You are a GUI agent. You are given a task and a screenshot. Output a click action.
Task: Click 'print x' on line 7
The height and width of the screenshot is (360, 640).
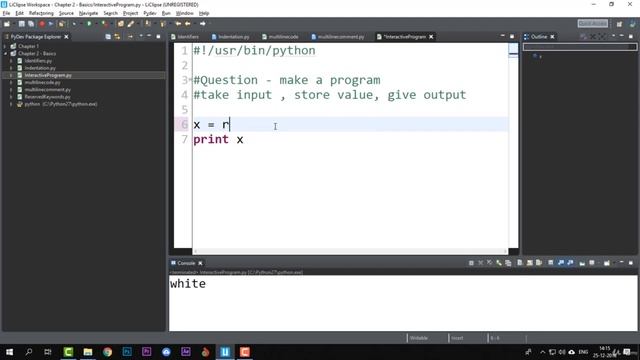click(x=218, y=140)
